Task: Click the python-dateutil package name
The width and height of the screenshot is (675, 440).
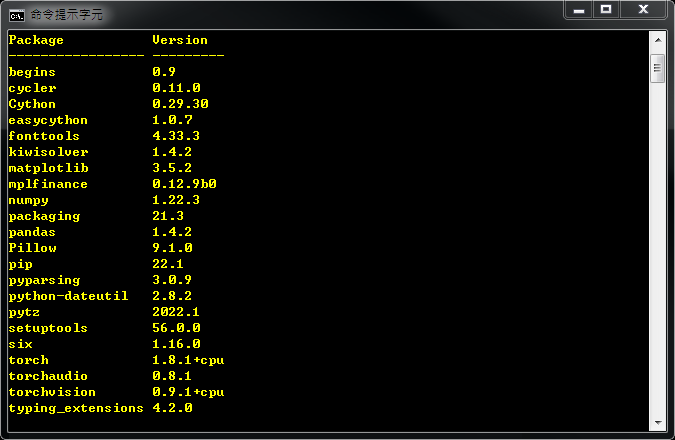Action: (68, 296)
